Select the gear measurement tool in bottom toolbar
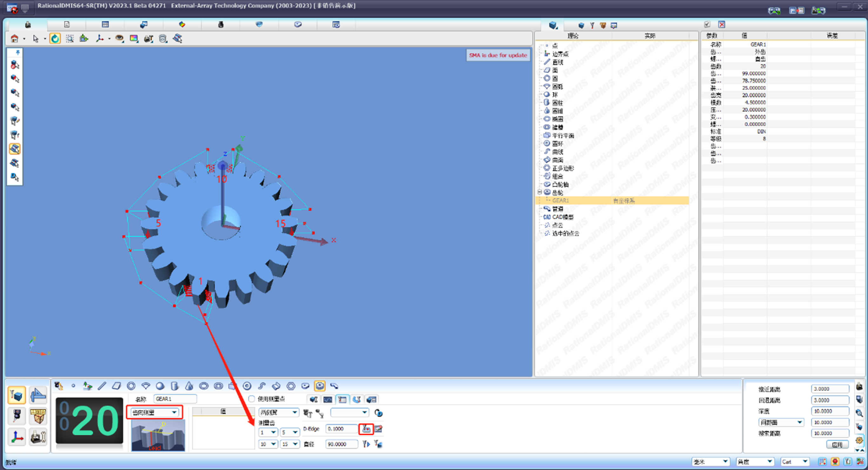The width and height of the screenshot is (868, 470). coord(320,386)
